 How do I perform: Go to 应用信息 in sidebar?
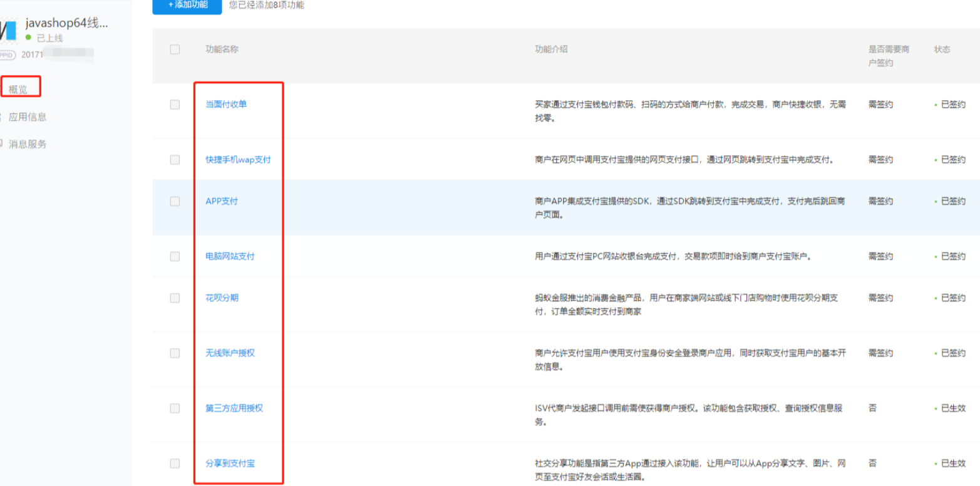pos(28,117)
